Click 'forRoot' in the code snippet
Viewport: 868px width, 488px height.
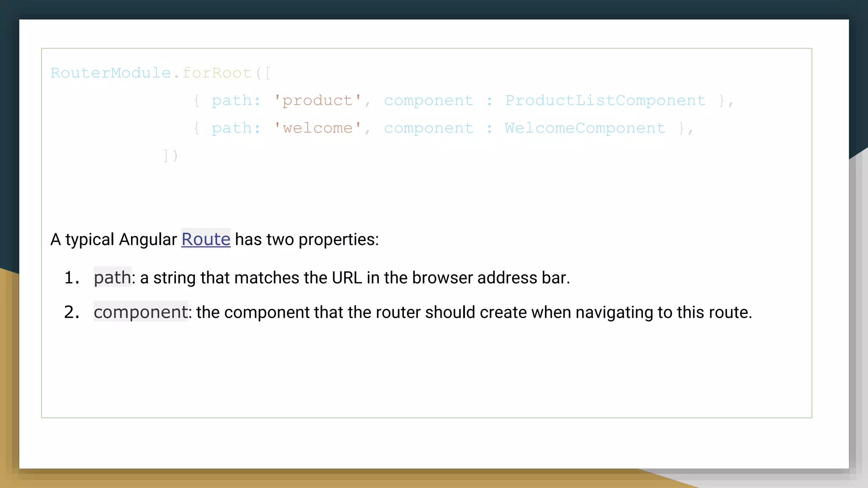pos(217,73)
